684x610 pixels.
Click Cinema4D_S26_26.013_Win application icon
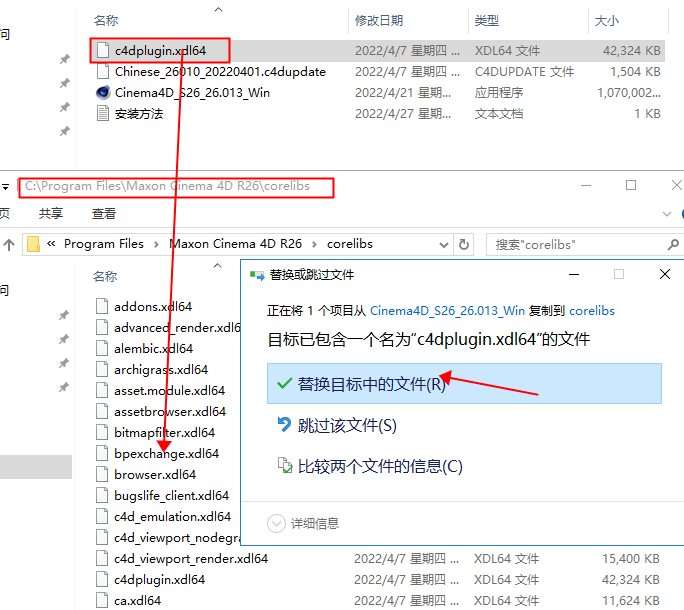click(103, 93)
